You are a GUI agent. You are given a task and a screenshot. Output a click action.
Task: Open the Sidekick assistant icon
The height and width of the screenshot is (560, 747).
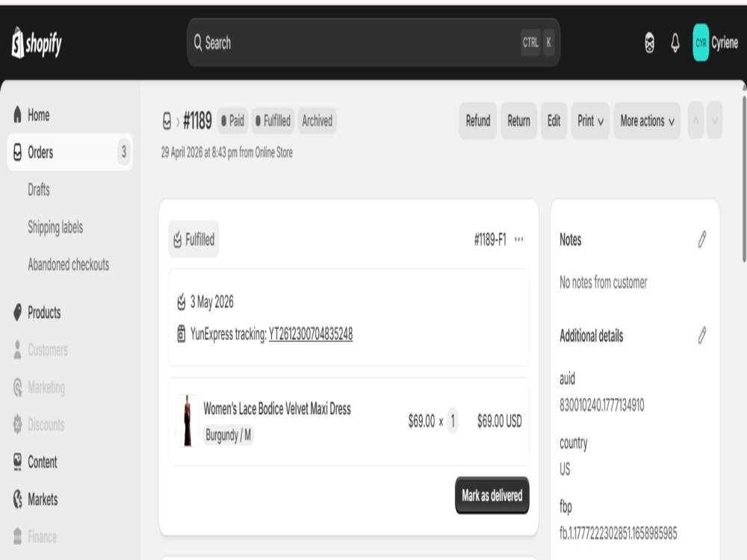pos(649,43)
